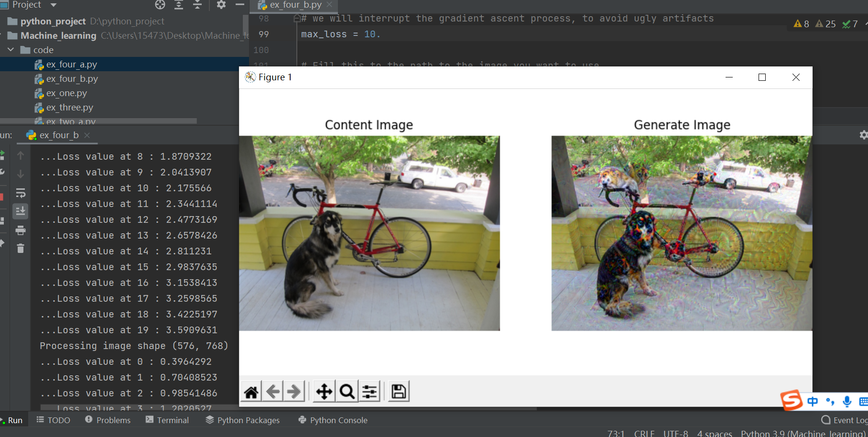Collapse all in Project panel
Screen dimensions: 868x437
(x=197, y=5)
